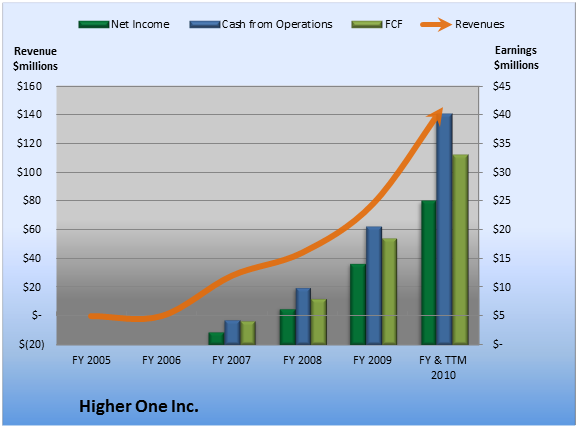Click the $25 right axis label

(502, 201)
